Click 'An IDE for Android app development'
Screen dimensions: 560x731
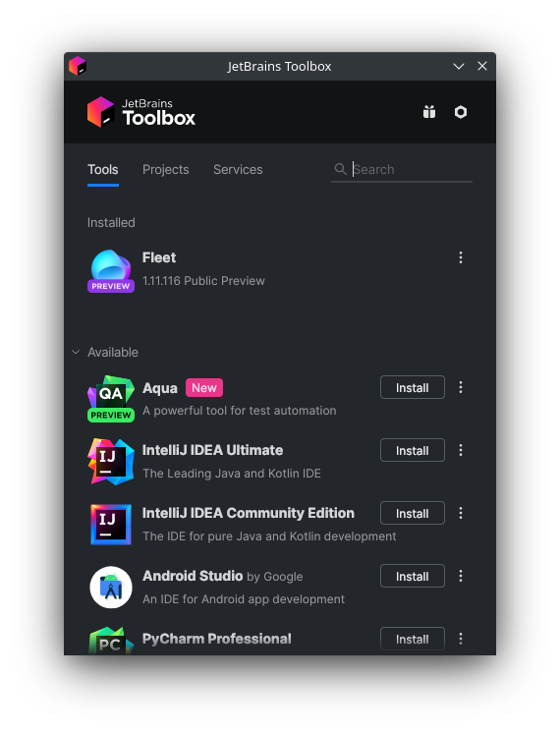[x=244, y=599]
